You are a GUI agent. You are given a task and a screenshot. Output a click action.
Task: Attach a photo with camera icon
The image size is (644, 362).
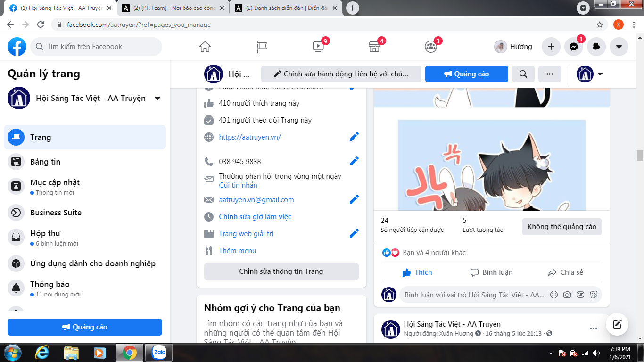point(567,295)
